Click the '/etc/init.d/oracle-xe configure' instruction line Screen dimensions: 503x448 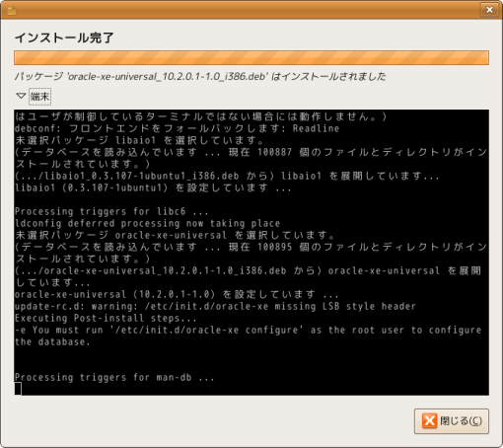(248, 336)
